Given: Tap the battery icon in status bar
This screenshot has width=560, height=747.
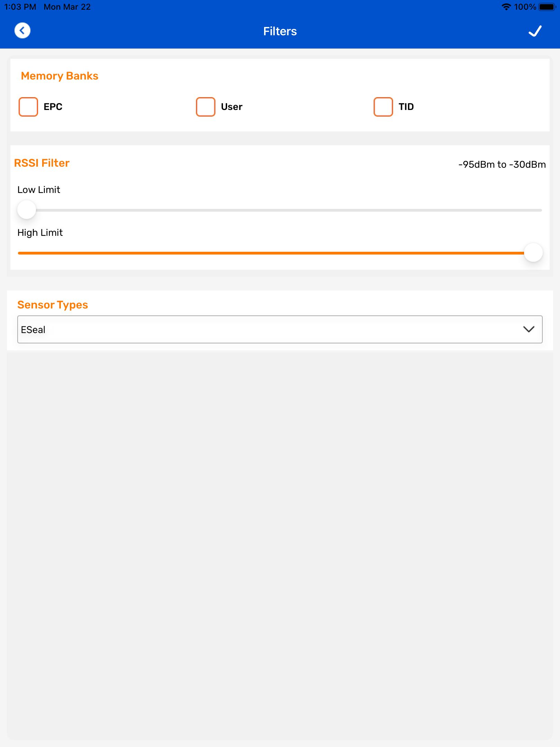Looking at the screenshot, I should coord(547,7).
